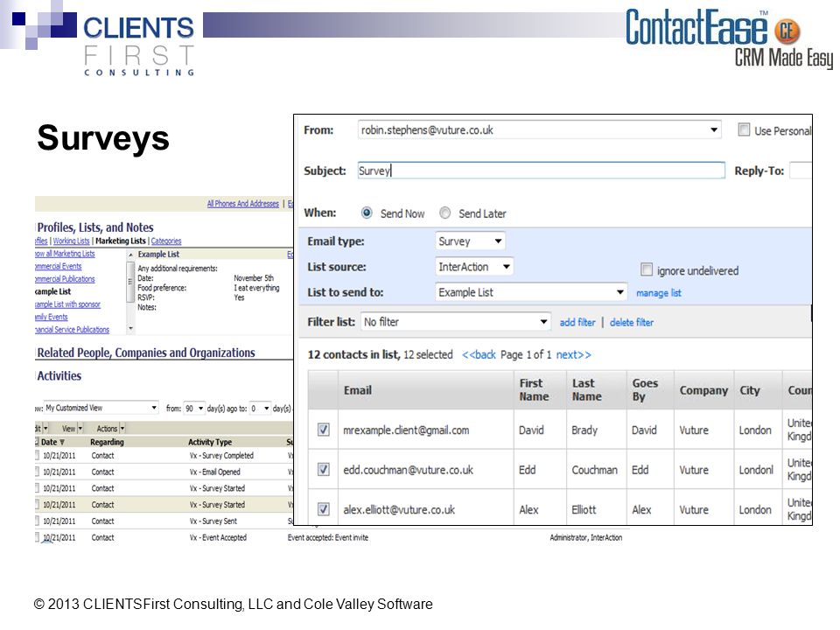Click the add filter link
The image size is (840, 630).
tap(577, 323)
